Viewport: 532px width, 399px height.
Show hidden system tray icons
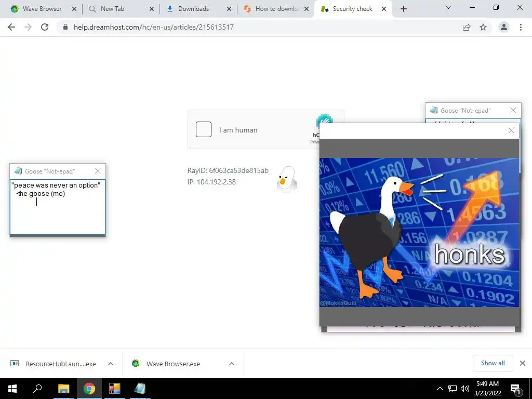(440, 389)
